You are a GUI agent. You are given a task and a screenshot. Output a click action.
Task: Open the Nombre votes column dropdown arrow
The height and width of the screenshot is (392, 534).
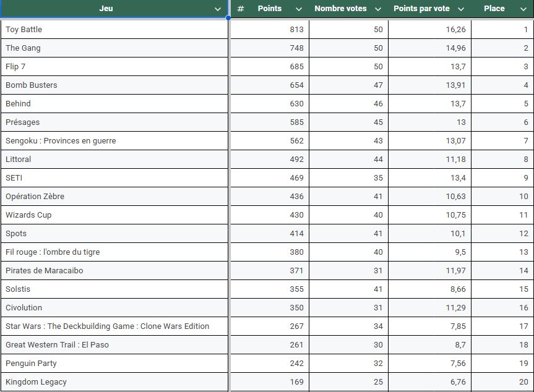(377, 9)
